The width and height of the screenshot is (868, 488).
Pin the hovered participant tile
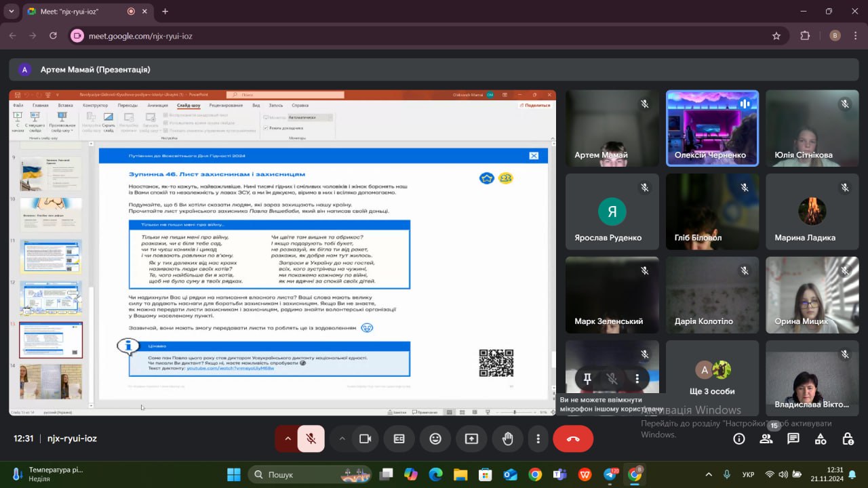(x=587, y=378)
